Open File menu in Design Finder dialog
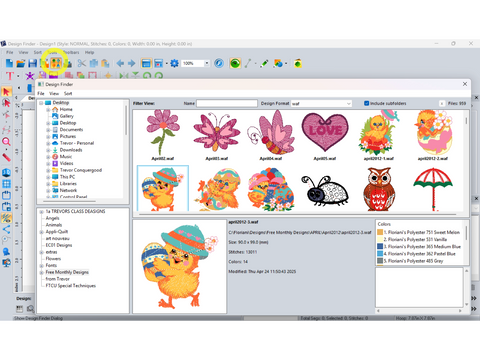The width and height of the screenshot is (480, 360). [41, 94]
